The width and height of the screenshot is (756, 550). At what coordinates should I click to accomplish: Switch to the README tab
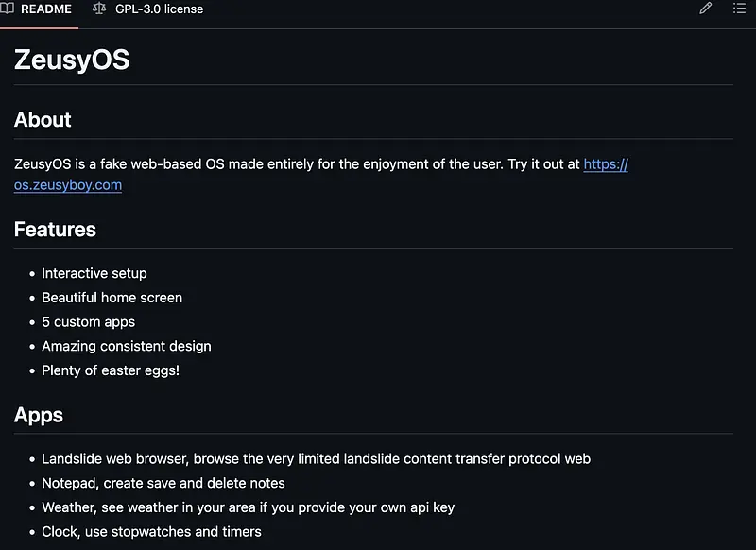click(45, 9)
